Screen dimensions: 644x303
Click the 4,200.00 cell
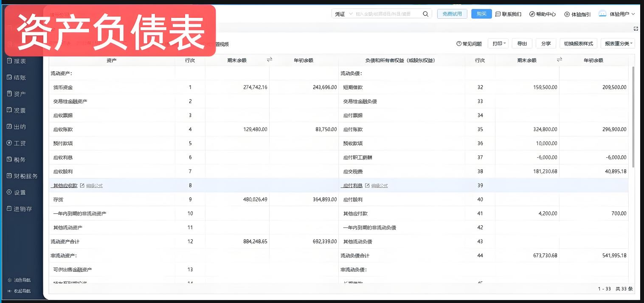tap(548, 213)
